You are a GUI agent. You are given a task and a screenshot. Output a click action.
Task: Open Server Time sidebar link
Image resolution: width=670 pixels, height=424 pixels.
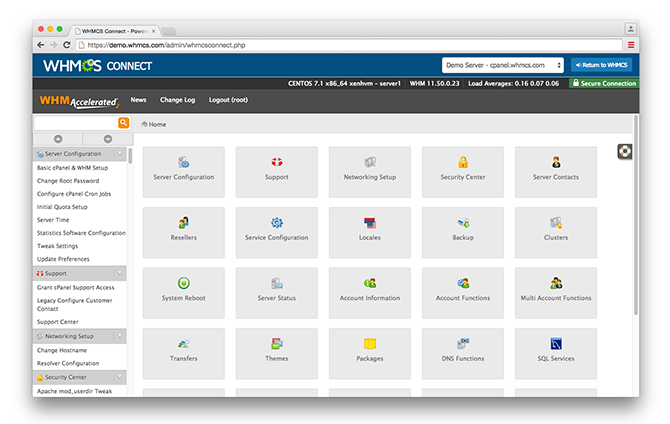53,220
